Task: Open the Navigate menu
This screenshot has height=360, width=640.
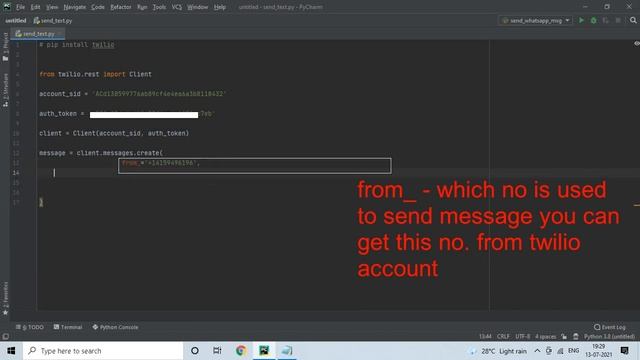Action: [x=75, y=7]
